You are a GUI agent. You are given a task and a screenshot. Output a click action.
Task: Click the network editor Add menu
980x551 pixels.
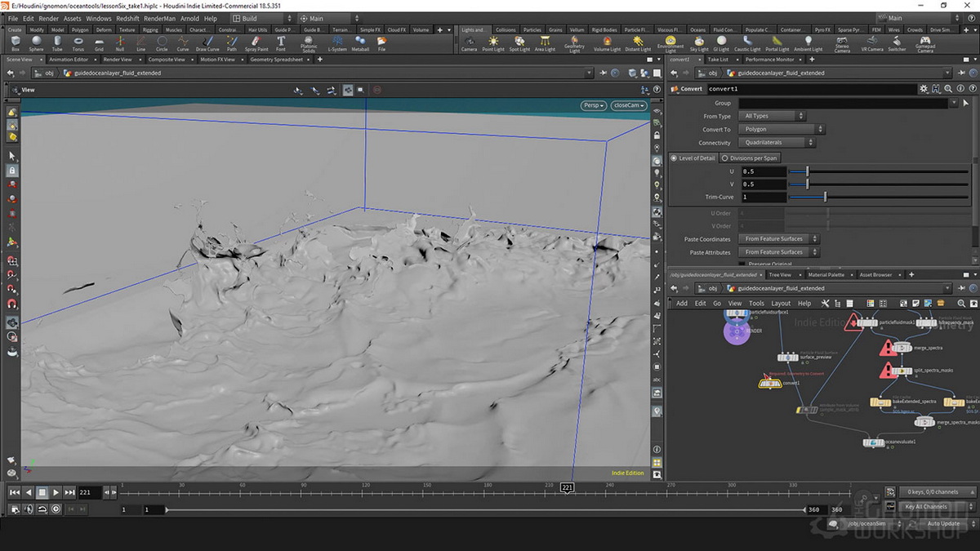(681, 304)
